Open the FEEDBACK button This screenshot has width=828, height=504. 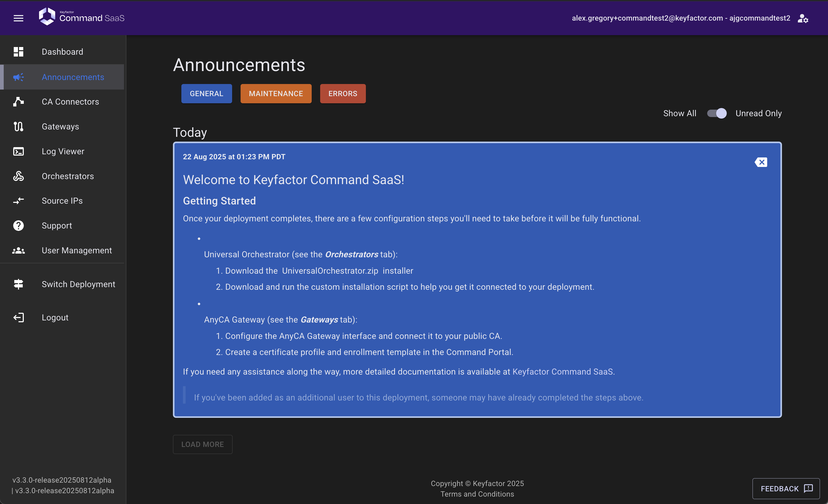click(786, 489)
